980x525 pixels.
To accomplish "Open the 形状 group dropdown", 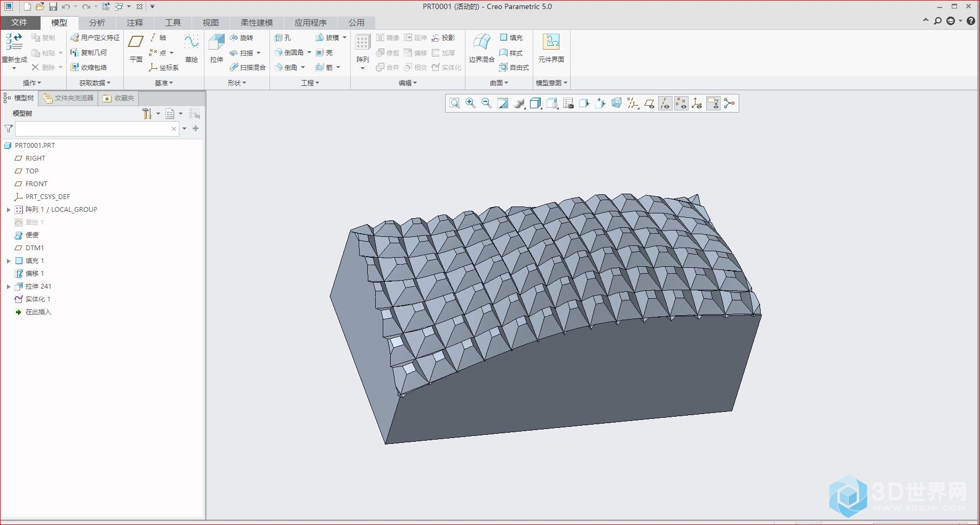I will pos(236,83).
